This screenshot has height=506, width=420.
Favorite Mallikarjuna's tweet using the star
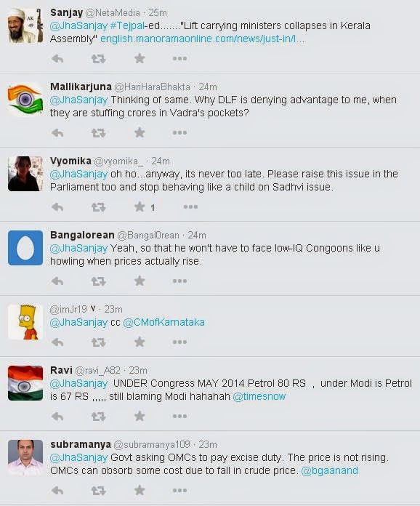point(140,132)
